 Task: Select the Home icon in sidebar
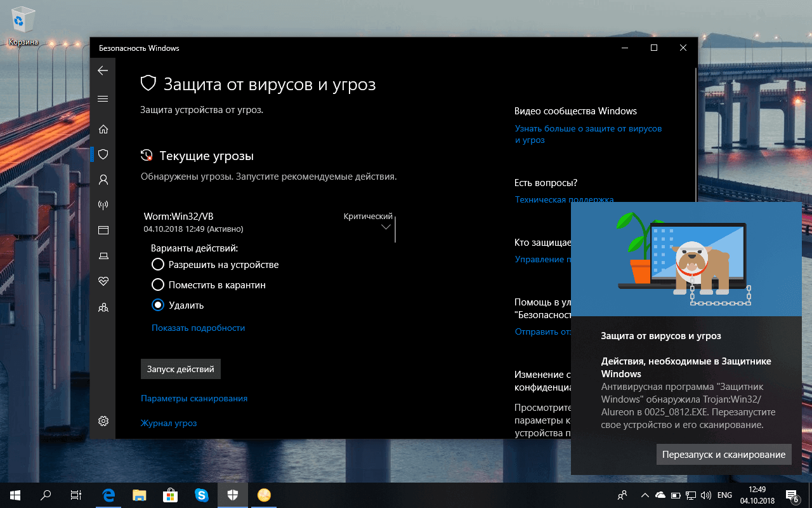pos(102,129)
